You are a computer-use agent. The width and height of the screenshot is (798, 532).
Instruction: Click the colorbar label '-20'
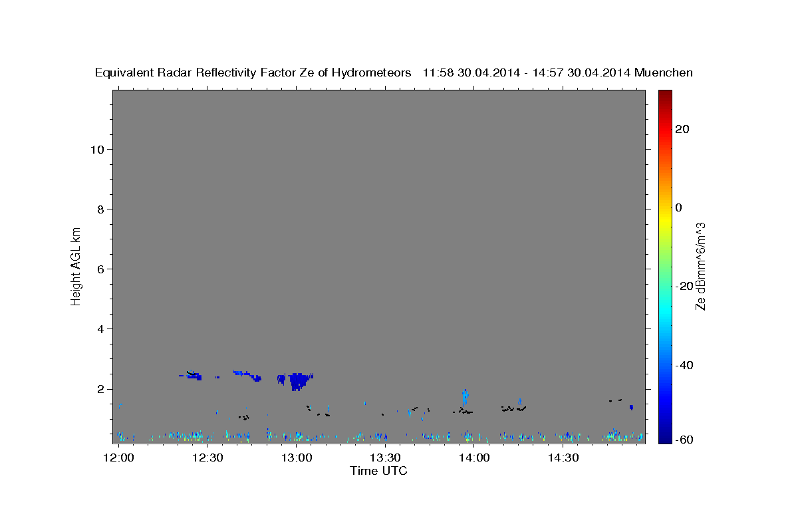(x=684, y=287)
